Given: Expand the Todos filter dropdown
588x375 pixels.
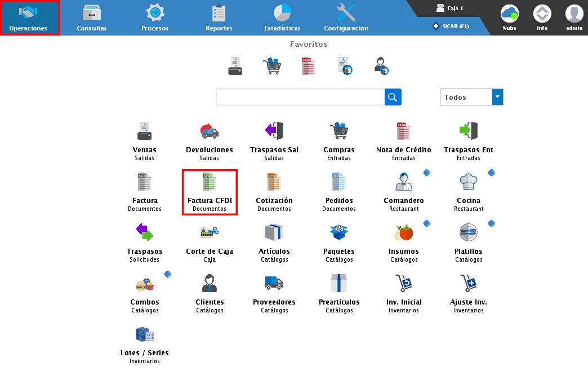Looking at the screenshot, I should coord(497,97).
